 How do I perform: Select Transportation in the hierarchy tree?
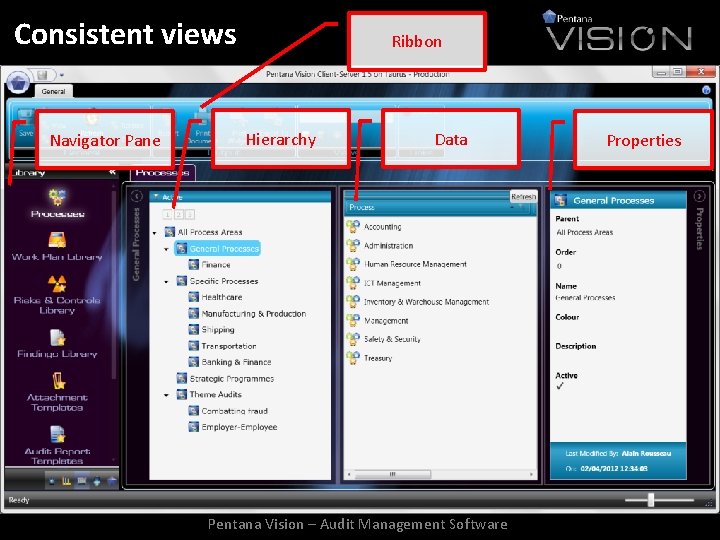pyautogui.click(x=229, y=346)
